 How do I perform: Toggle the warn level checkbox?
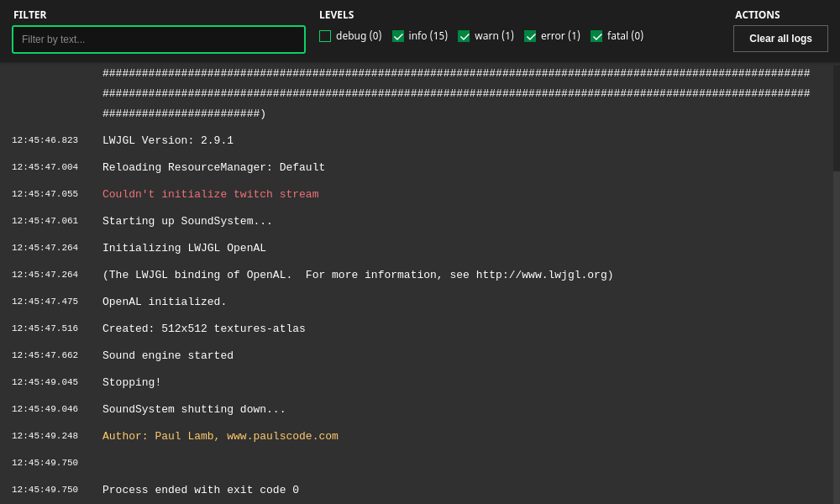[x=464, y=36]
